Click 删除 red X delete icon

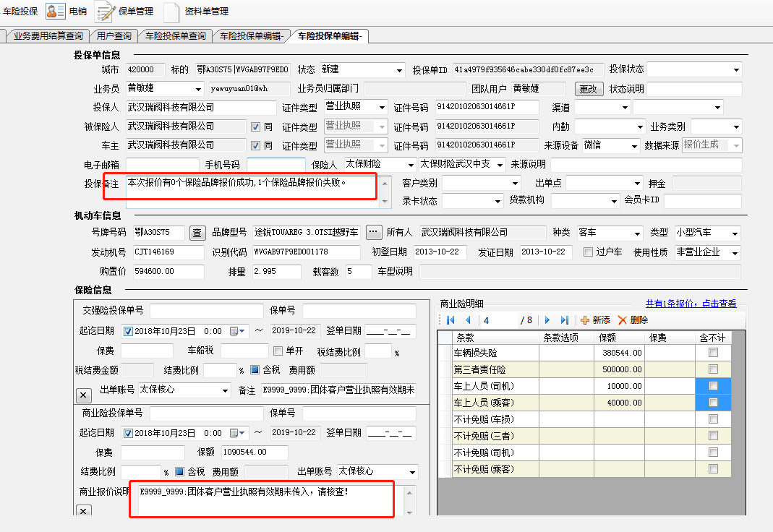(x=623, y=319)
